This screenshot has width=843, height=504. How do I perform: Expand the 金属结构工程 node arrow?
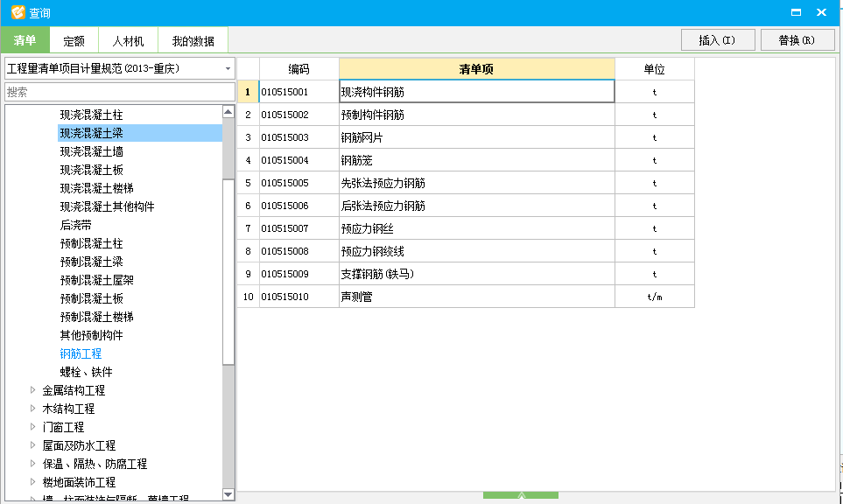pos(32,390)
